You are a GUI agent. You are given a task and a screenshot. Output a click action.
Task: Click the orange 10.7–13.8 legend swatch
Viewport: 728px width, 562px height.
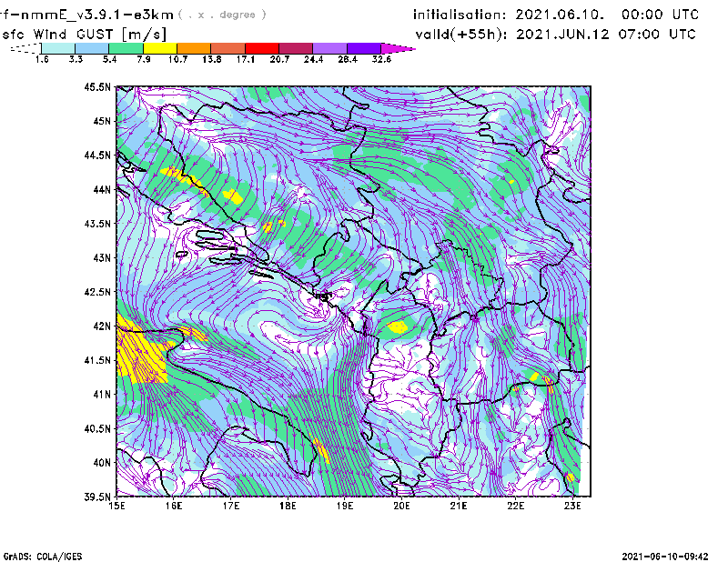tap(194, 48)
